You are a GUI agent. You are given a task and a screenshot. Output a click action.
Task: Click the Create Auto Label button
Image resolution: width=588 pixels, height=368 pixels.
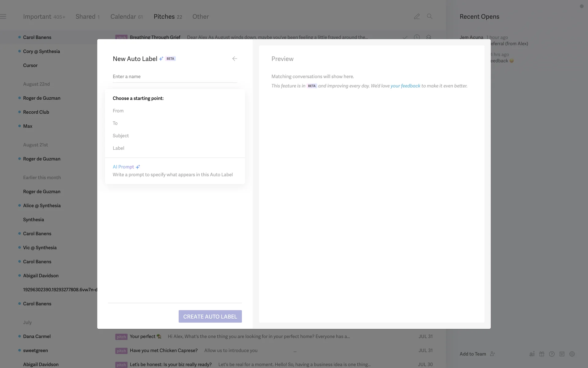210,316
